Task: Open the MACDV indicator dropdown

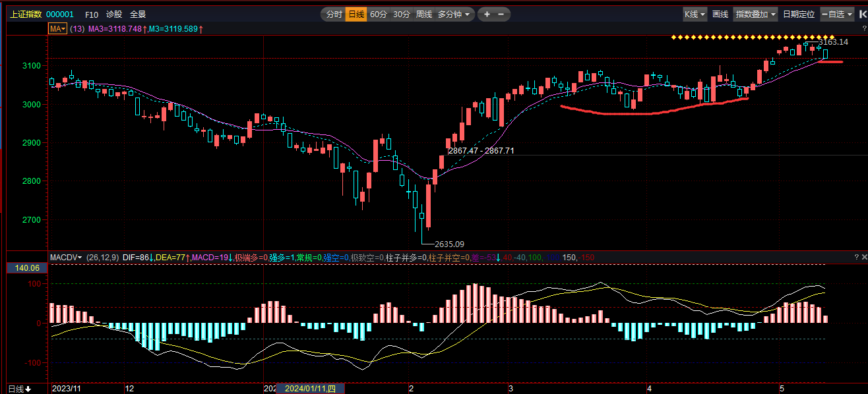Action: pos(66,257)
